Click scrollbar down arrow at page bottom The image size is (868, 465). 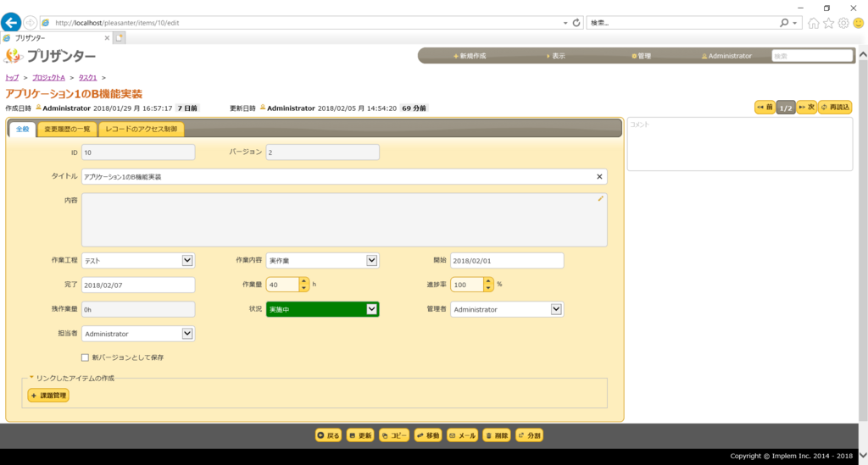863,455
